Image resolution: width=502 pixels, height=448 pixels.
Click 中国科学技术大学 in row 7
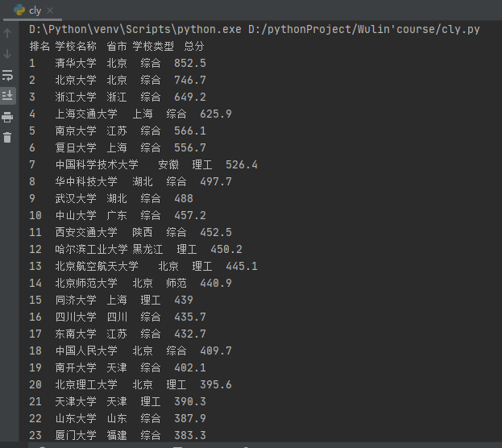(x=97, y=164)
